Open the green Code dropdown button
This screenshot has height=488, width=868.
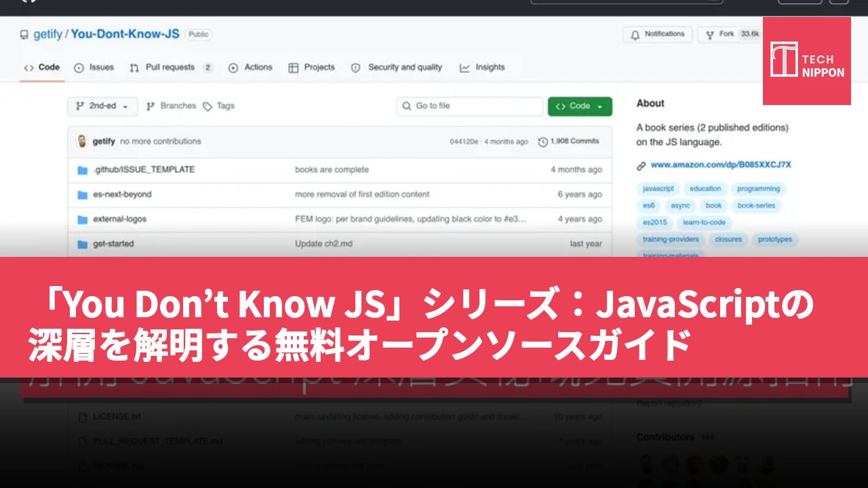(x=580, y=106)
